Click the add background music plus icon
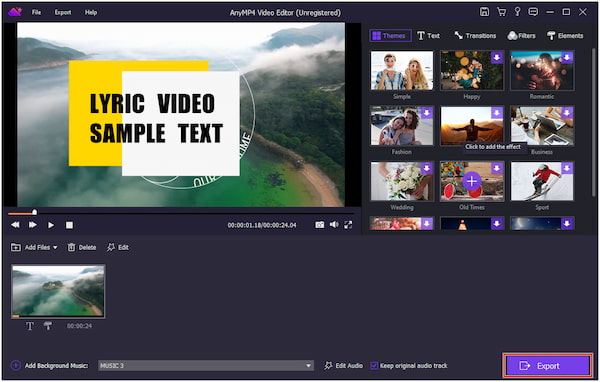The height and width of the screenshot is (382, 600). pyautogui.click(x=16, y=366)
